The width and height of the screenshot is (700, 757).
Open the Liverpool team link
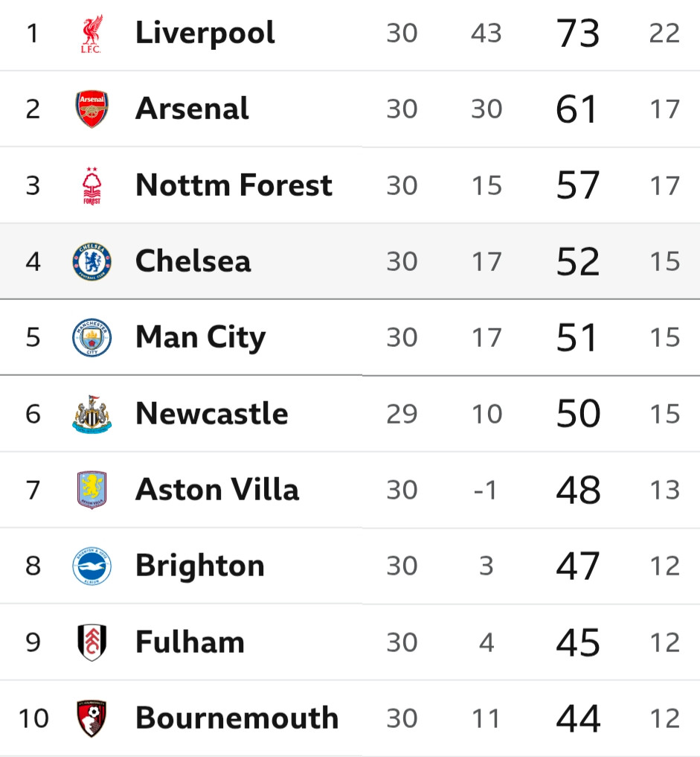[x=205, y=33]
